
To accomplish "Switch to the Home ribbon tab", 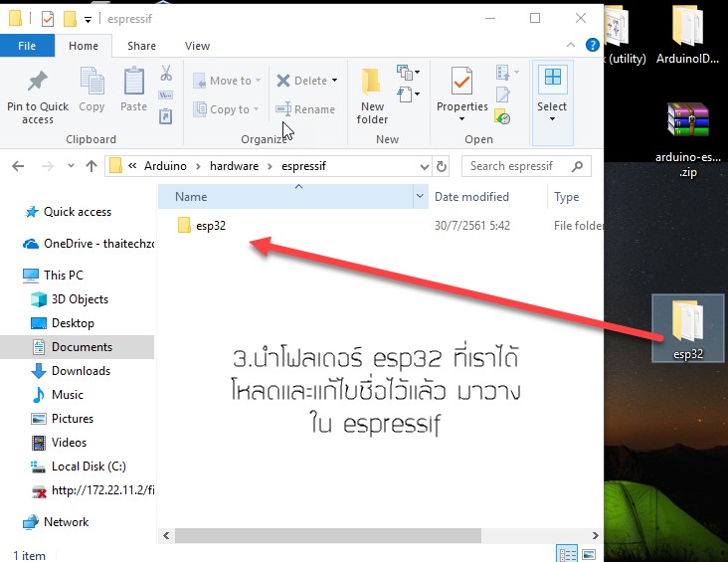I will click(x=84, y=46).
